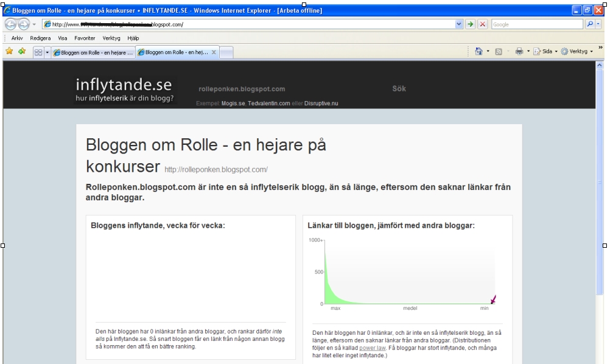Viewport: 613px width, 364px height.
Task: Click the Add to Favorites star-plus icon
Action: pos(22,51)
